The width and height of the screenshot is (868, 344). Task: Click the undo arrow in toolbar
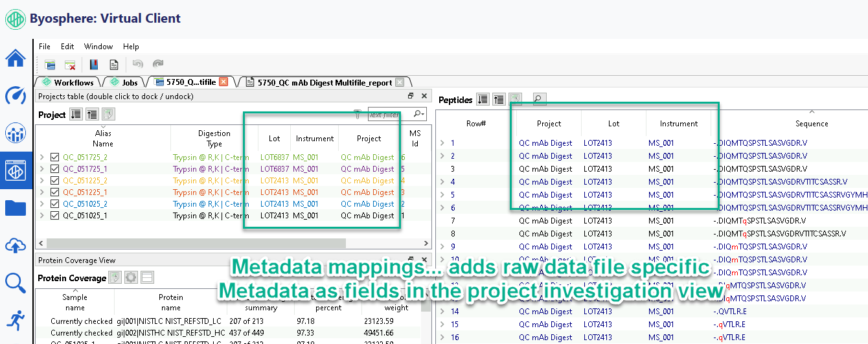tap(137, 64)
